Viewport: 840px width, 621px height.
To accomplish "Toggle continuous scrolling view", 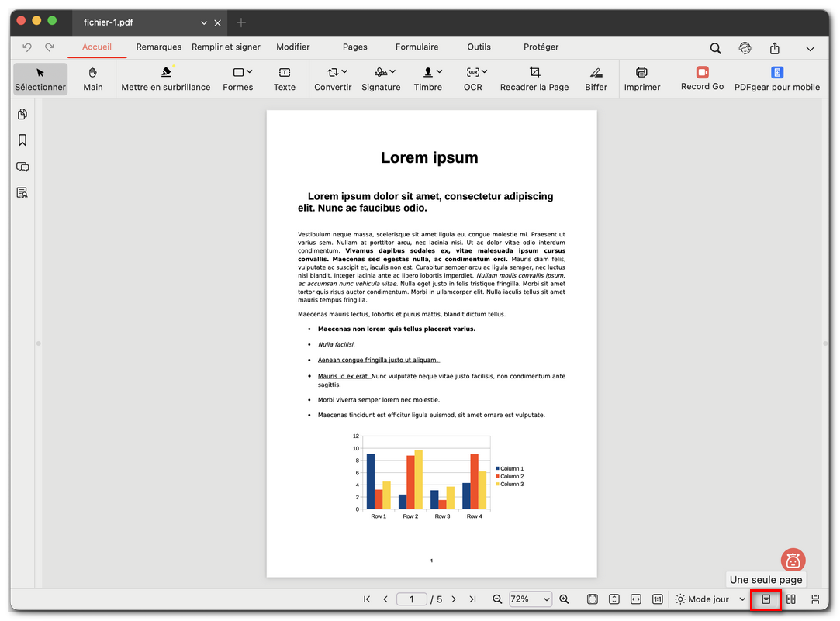I will click(x=815, y=599).
